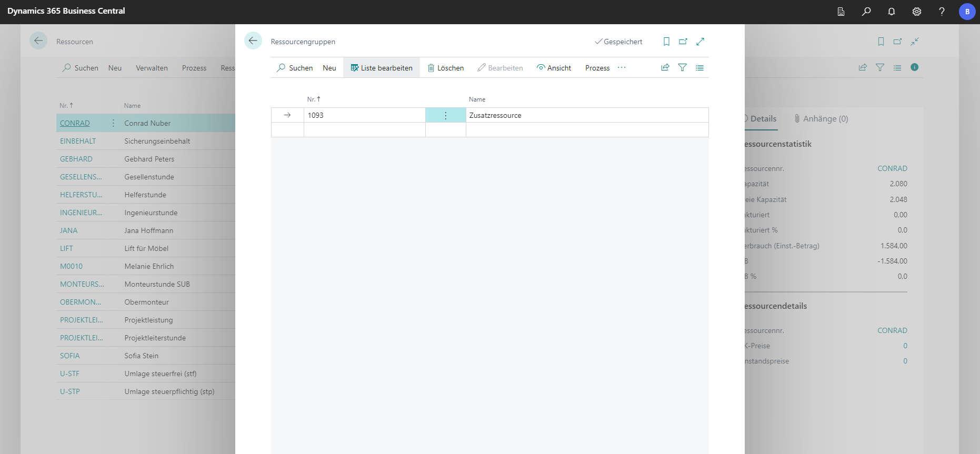Click the bookmark icon in Ressourcengruppen header
980x454 pixels.
pos(666,42)
